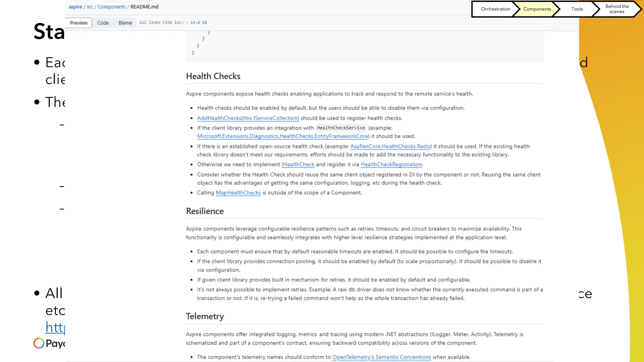Click the colorful ring logo icon
Screen dimensions: 644x362
point(39,343)
